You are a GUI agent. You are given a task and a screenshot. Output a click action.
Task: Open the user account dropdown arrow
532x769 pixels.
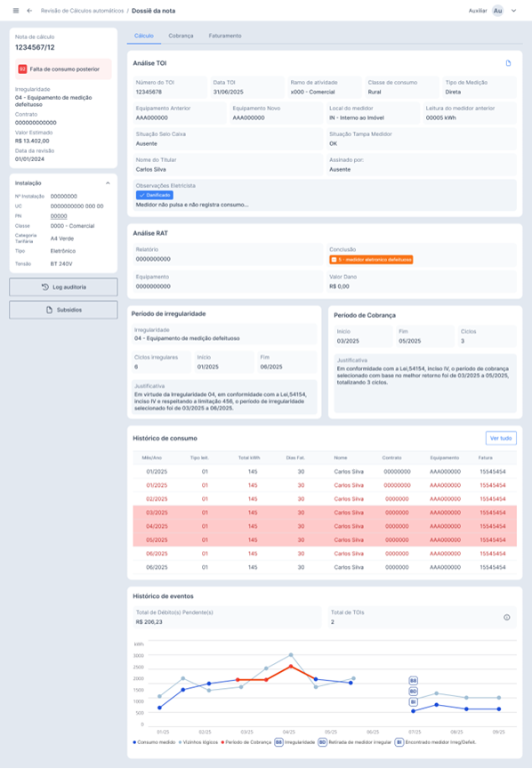point(514,11)
